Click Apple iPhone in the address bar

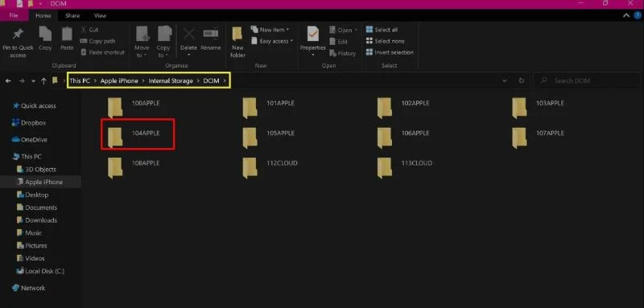119,80
